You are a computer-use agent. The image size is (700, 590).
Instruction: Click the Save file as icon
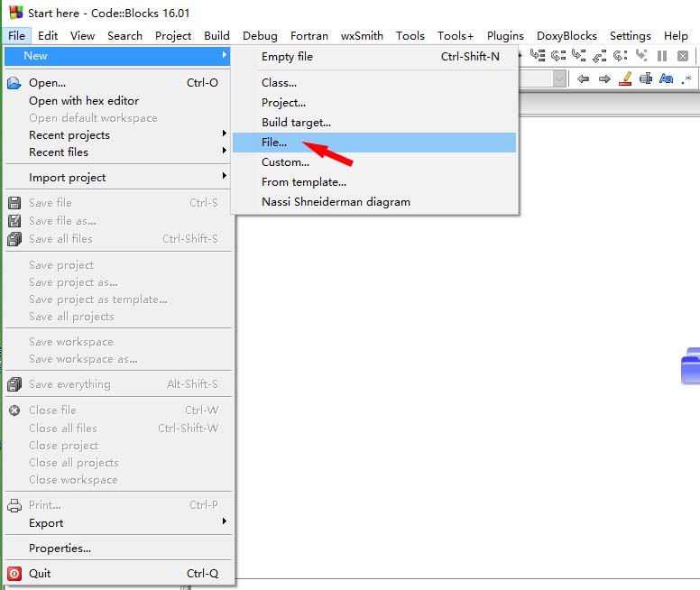[14, 221]
